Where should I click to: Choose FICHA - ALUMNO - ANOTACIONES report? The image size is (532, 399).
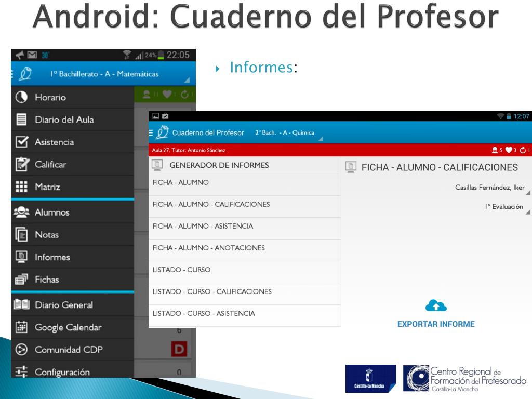point(244,250)
